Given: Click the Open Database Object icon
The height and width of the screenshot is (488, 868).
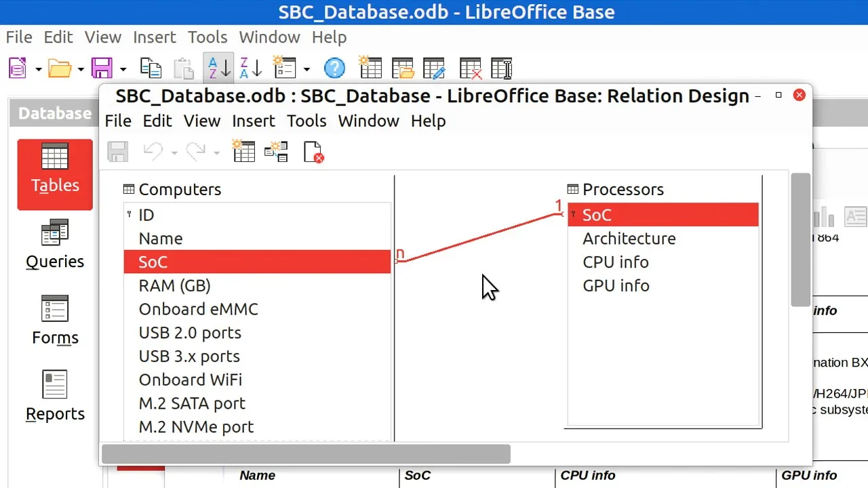Looking at the screenshot, I should tap(403, 68).
